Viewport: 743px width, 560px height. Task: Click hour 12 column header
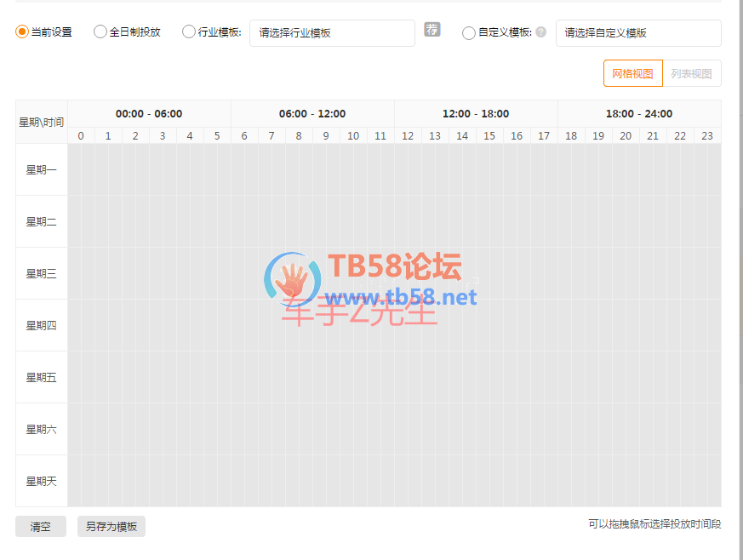pos(408,136)
